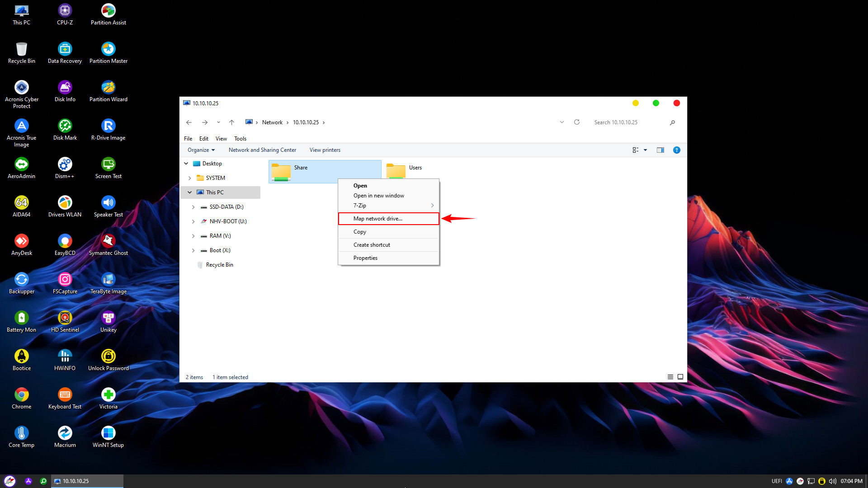Select Map network drive... from context menu
Screen dimensions: 868x488
377,219
